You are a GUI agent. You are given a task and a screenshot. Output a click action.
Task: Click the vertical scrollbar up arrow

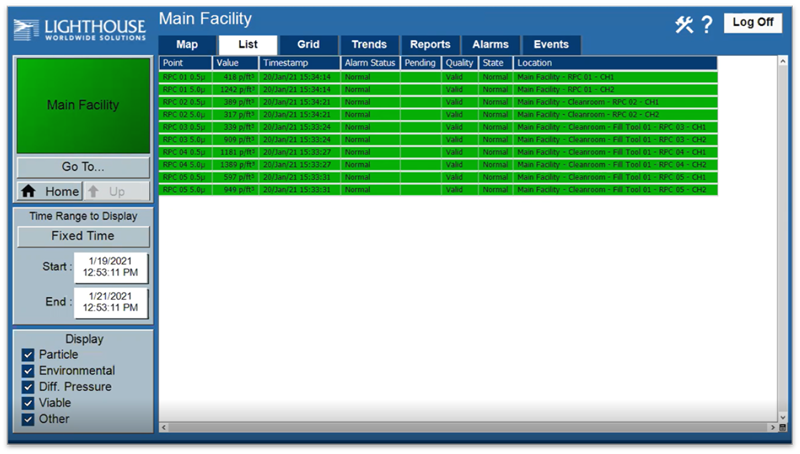(782, 62)
